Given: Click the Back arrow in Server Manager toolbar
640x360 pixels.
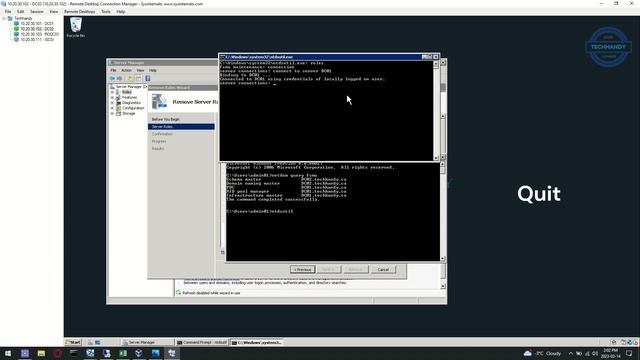Looking at the screenshot, I should pos(112,78).
